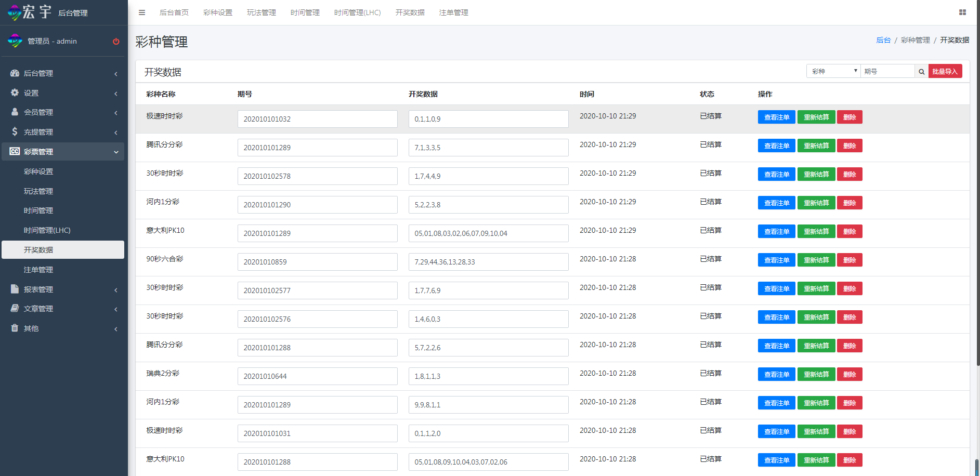980x476 pixels.
Task: Click 删除 for 极速时时彩 202010101031
Action: pyautogui.click(x=850, y=431)
